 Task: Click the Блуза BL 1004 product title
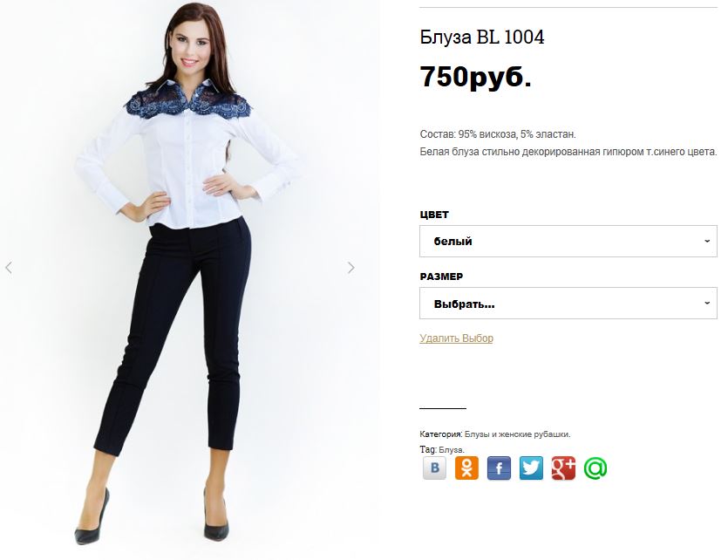coord(482,38)
